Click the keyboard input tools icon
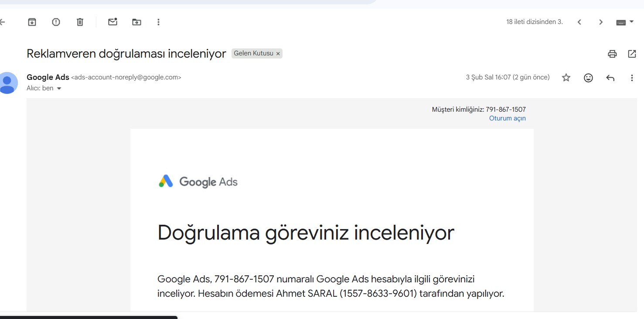Viewport: 644px width, 319px height. point(621,22)
